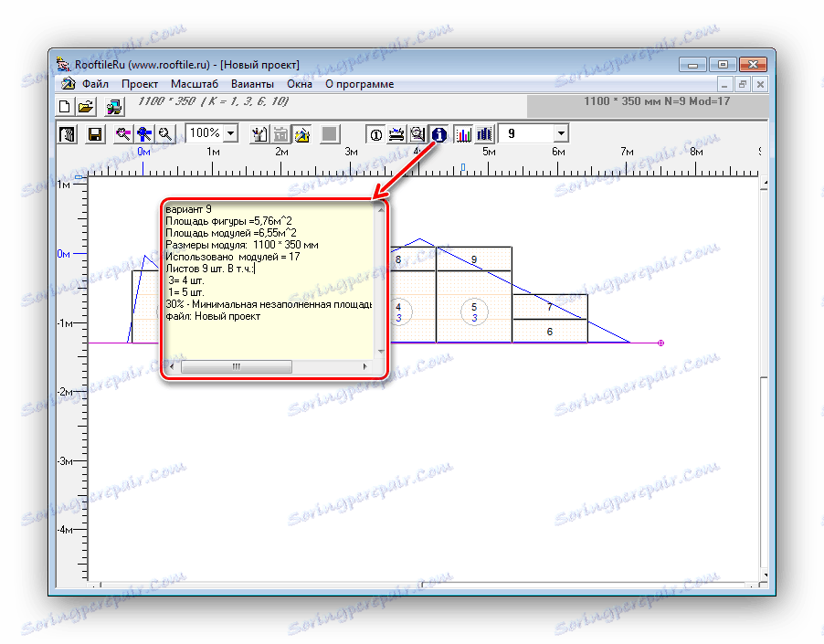Toggle the blue info panel button
The height and width of the screenshot is (644, 824).
[438, 135]
